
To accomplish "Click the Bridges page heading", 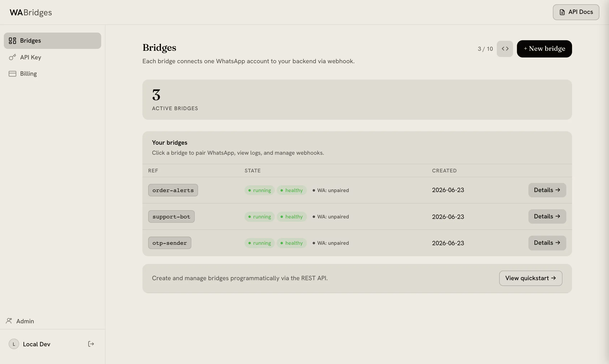I will pos(159,48).
